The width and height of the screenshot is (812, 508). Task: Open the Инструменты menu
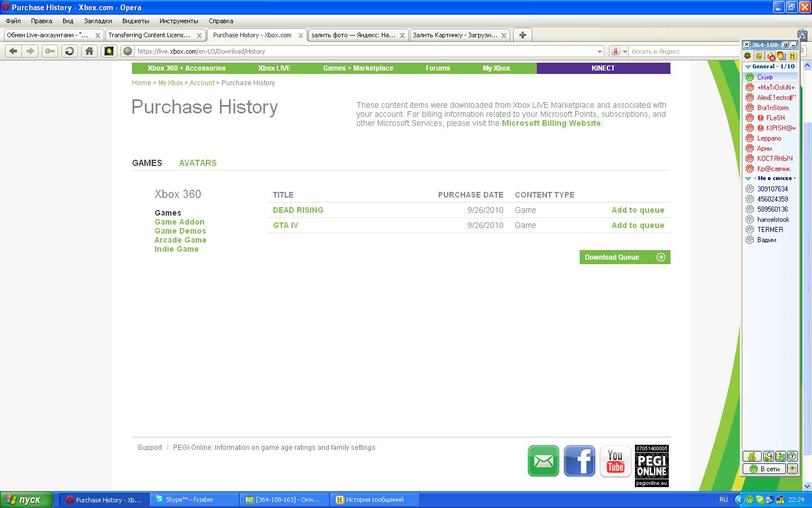point(179,21)
